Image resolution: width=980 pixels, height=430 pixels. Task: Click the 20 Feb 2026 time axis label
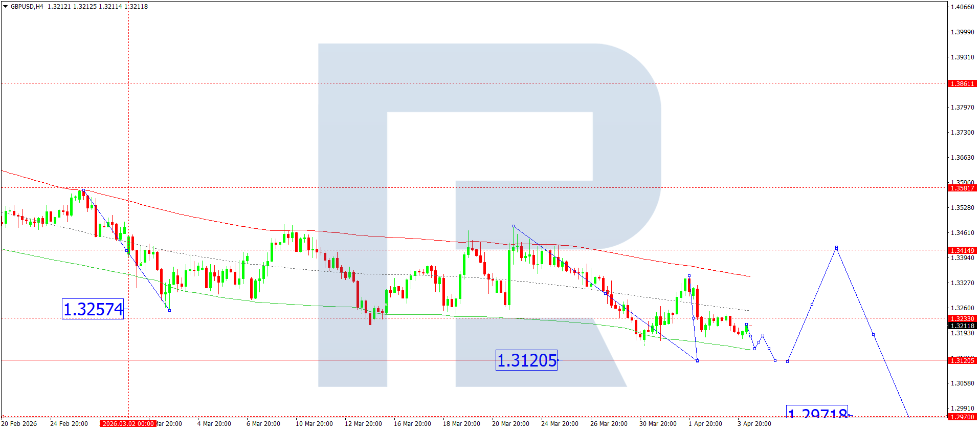point(19,423)
